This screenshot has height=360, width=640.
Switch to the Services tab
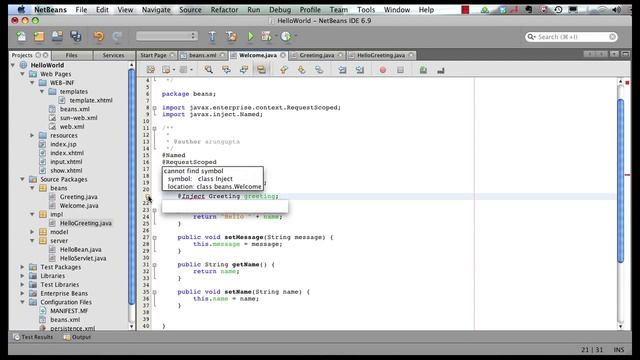click(113, 55)
